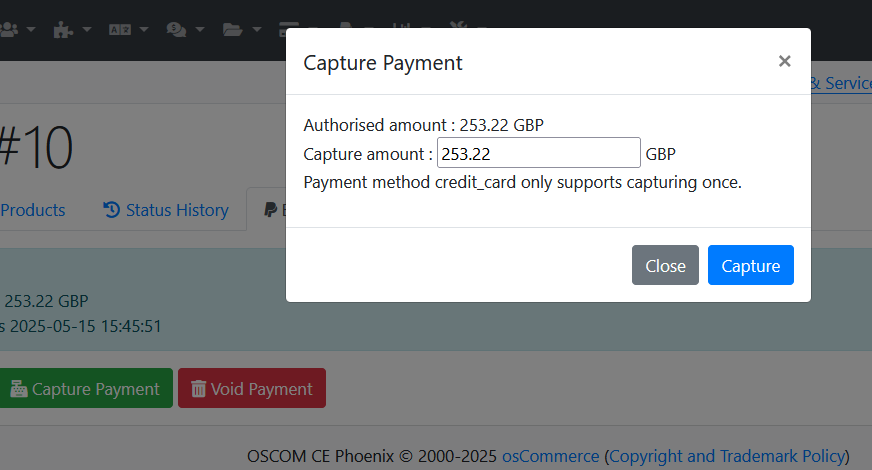Close the Capture Payment dialog with X
The height and width of the screenshot is (470, 872).
point(784,61)
